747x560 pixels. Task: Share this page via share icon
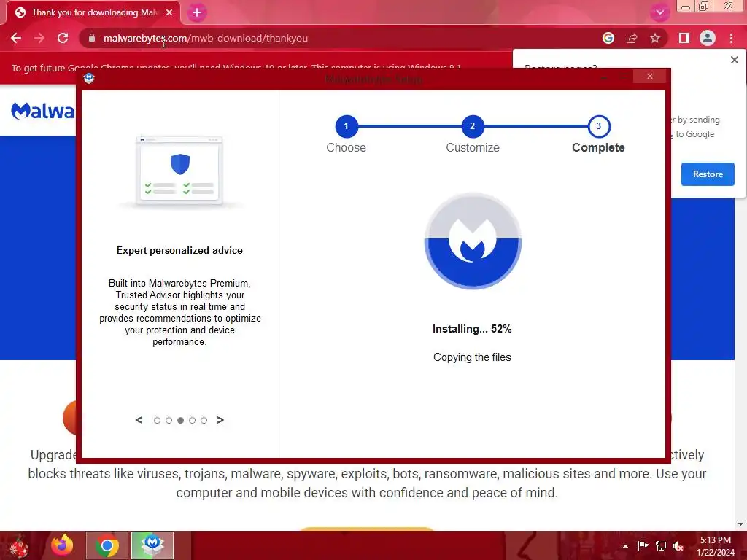tap(632, 38)
